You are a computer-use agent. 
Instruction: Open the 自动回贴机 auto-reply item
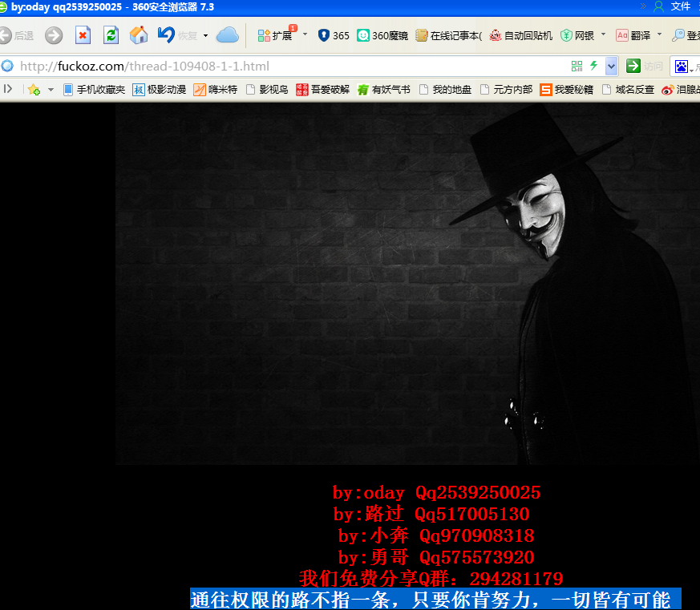point(521,35)
